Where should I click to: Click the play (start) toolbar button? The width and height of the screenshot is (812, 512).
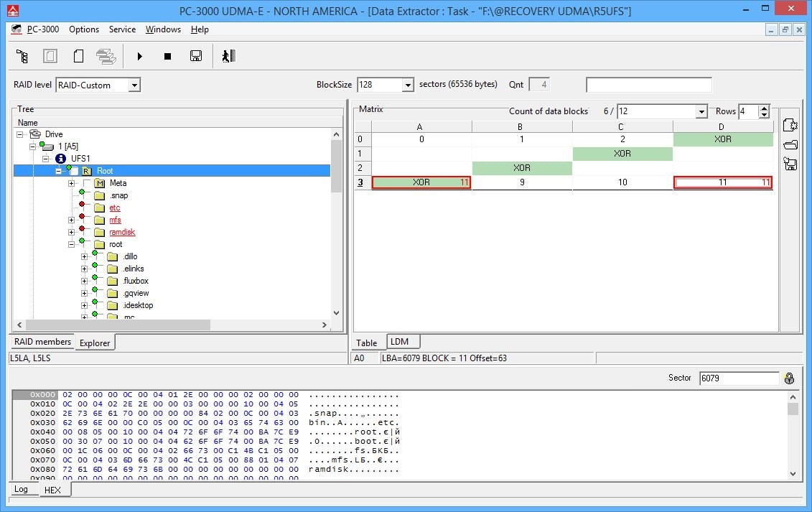pyautogui.click(x=140, y=56)
